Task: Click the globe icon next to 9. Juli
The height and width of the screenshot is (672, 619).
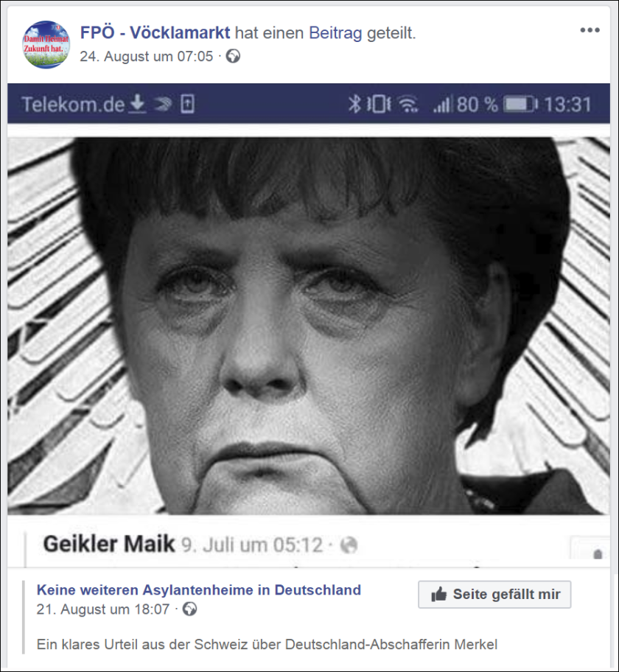Action: (x=349, y=545)
